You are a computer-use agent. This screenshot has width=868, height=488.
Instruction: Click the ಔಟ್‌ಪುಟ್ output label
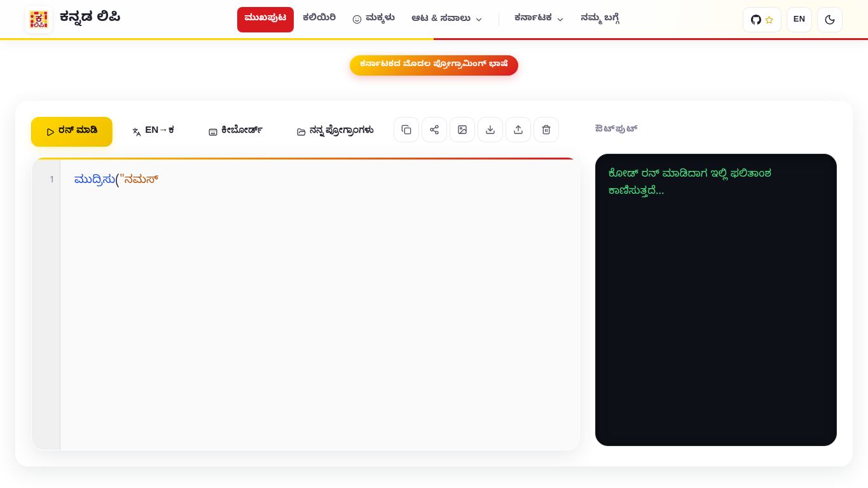[616, 129]
